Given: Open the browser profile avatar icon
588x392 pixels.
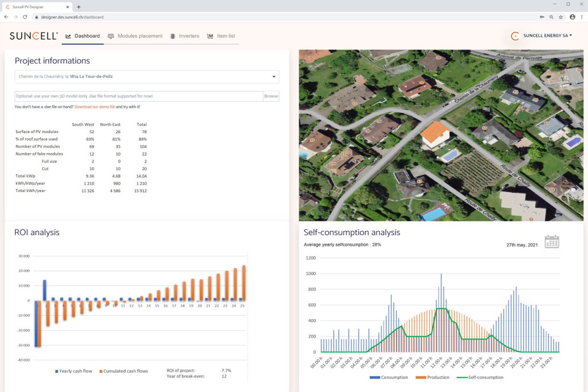Looking at the screenshot, I should [572, 17].
